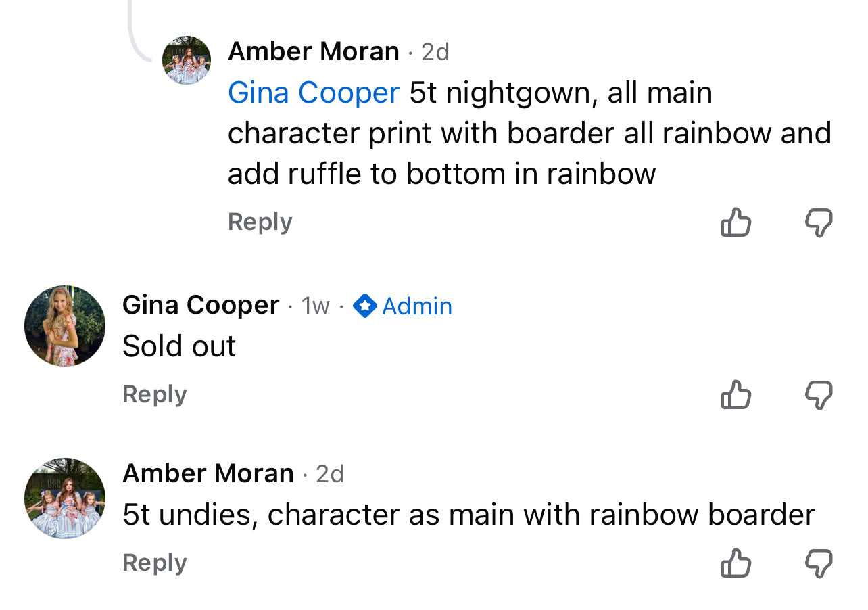This screenshot has height=610, width=868.
Task: Click the Admin badge next to Gina Cooper
Action: point(403,306)
